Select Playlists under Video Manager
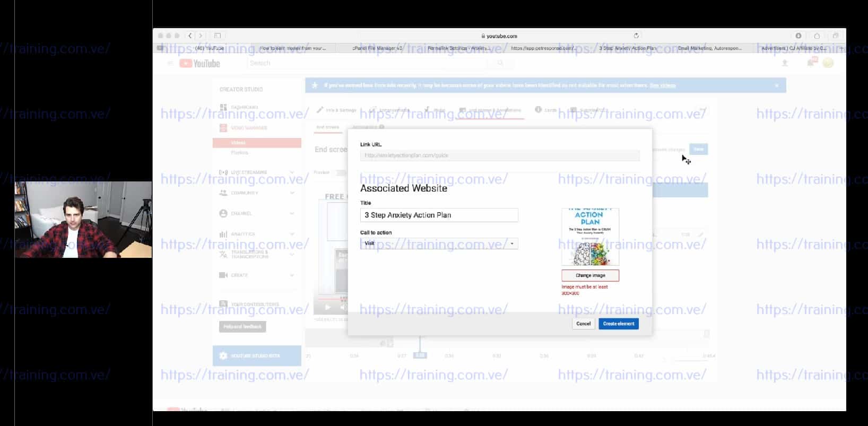Image resolution: width=868 pixels, height=426 pixels. point(240,153)
